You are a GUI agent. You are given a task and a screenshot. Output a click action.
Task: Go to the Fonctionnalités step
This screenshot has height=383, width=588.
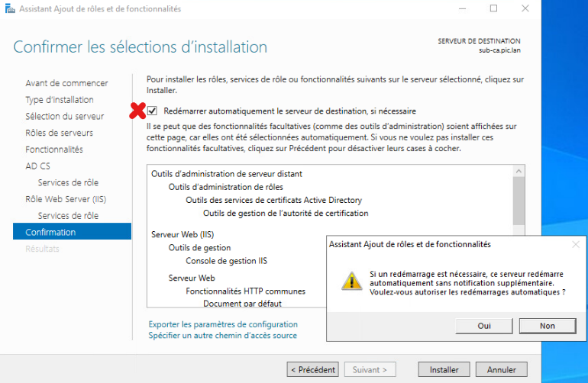coord(54,150)
